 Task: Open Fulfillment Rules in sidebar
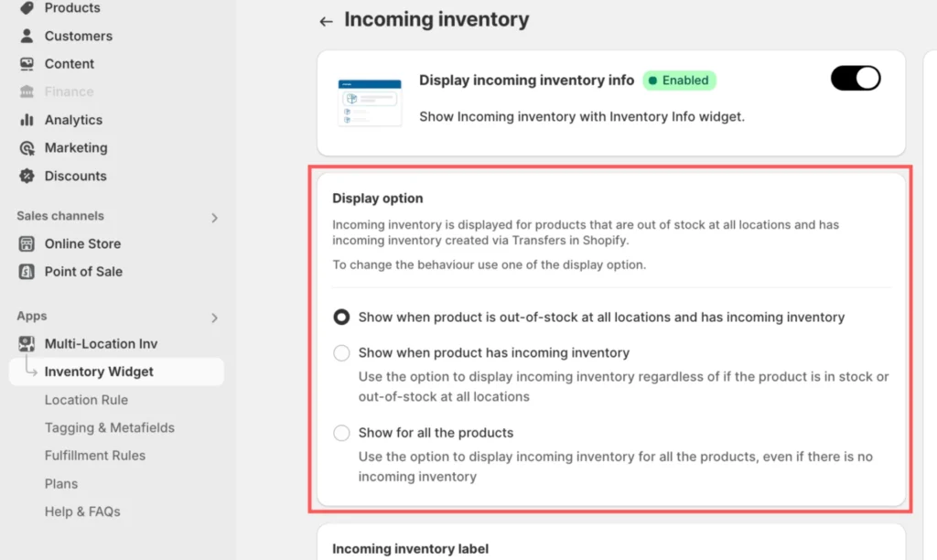(x=95, y=456)
